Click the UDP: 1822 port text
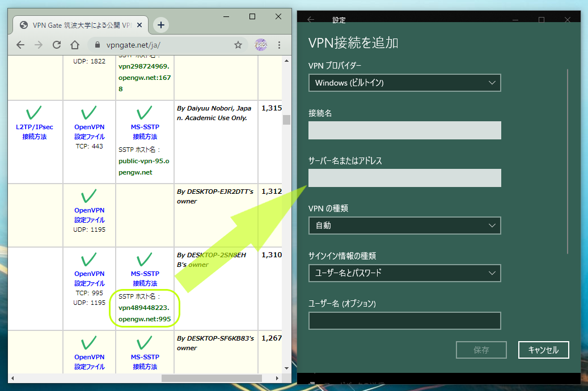The width and height of the screenshot is (588, 391). click(89, 61)
